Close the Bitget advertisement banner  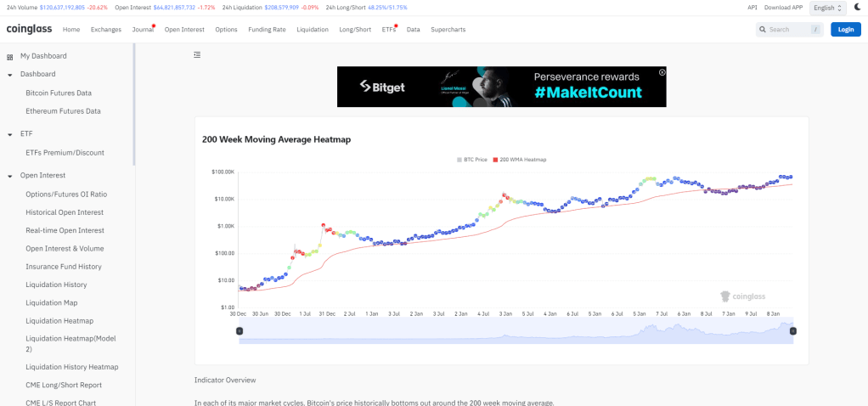[662, 72]
